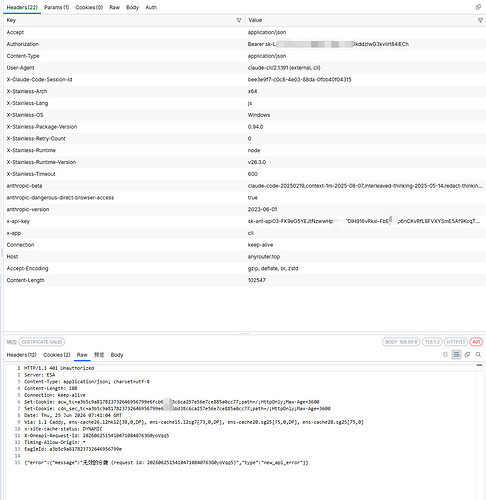Click the 2023-06-01 version value
This screenshot has width=486, height=500.
pyautogui.click(x=262, y=209)
